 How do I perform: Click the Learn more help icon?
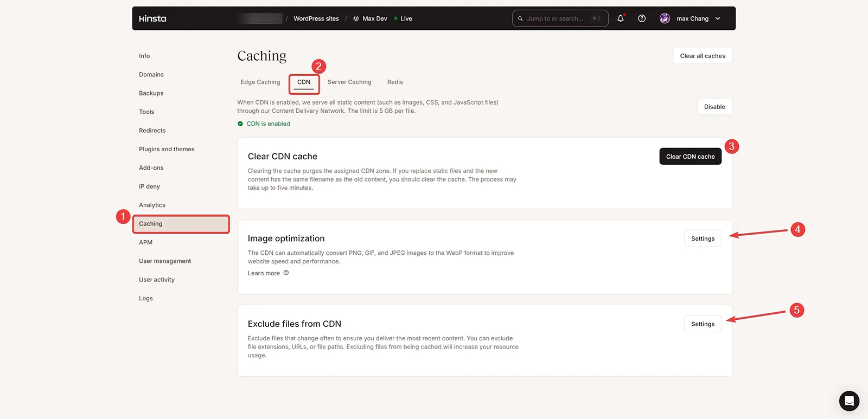point(286,273)
